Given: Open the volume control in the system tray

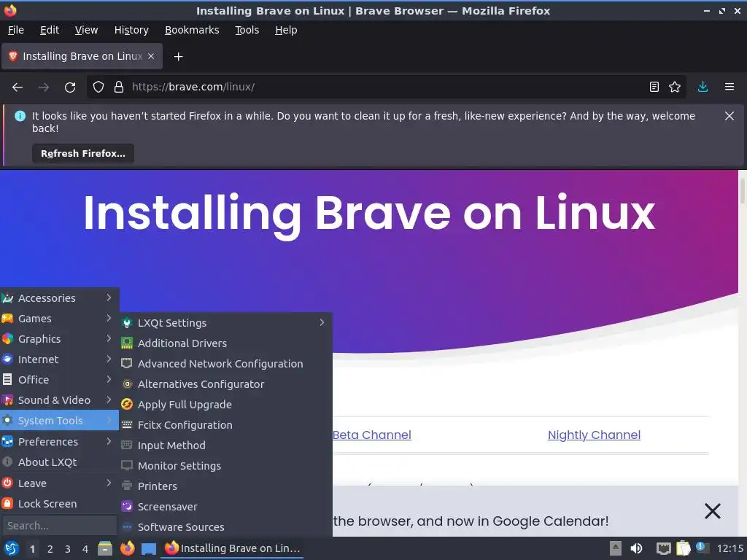Looking at the screenshot, I should [x=636, y=548].
